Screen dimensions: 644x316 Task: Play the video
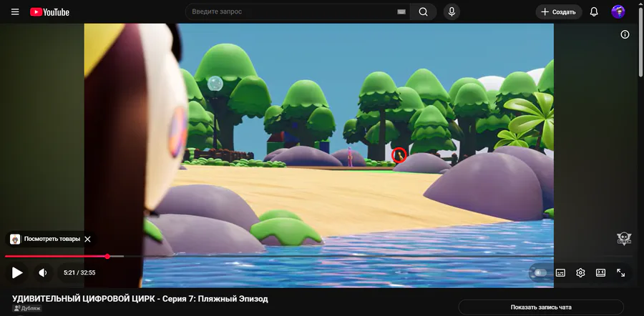(17, 272)
